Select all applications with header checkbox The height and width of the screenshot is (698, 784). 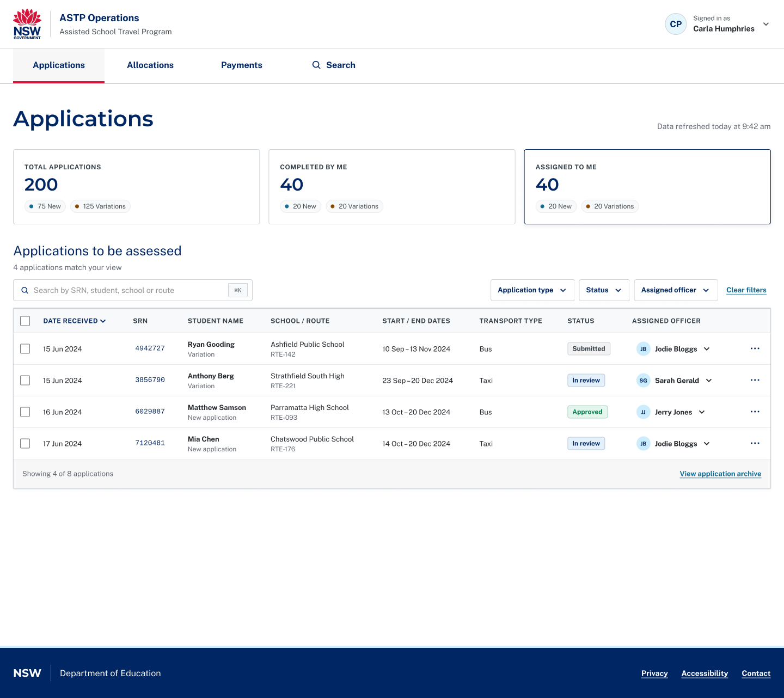25,321
